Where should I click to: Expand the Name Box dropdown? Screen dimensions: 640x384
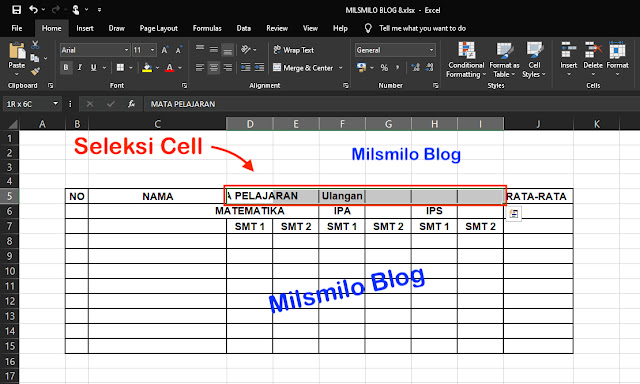[56, 104]
